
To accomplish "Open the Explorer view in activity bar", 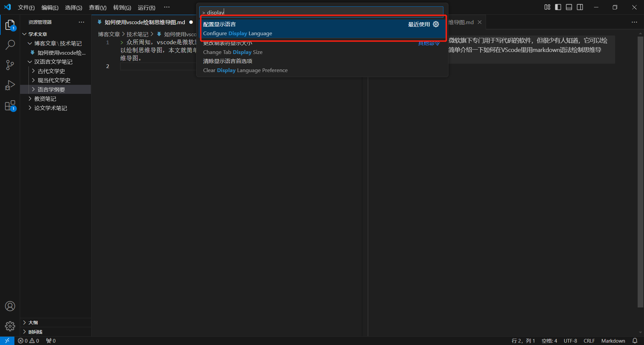I will click(10, 25).
